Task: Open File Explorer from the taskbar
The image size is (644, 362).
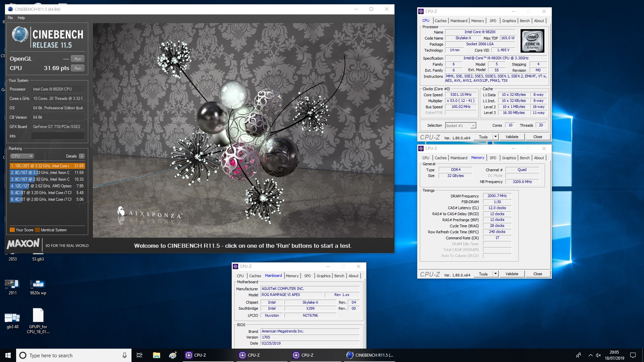Action: tap(156, 355)
